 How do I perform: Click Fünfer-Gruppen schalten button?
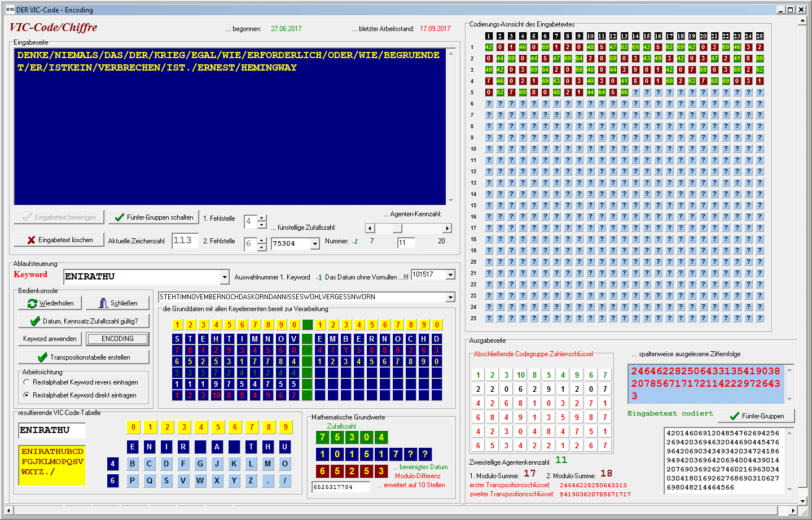pos(153,217)
